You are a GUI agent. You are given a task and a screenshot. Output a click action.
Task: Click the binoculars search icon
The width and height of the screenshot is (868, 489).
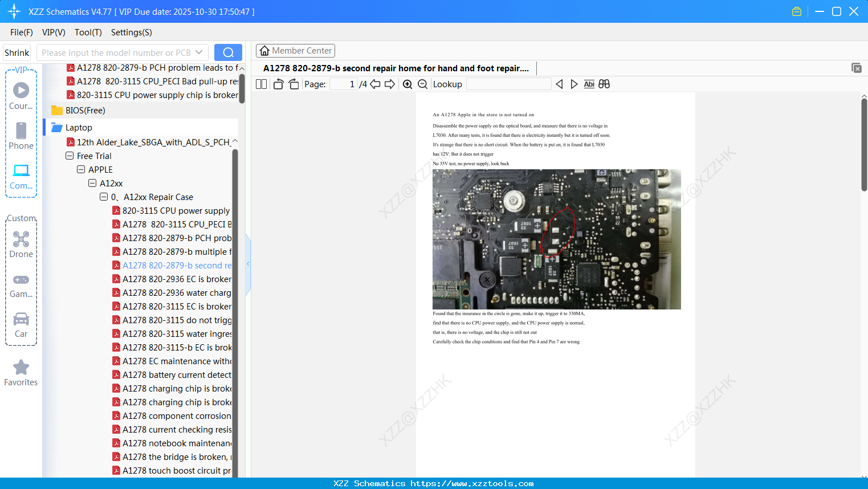(604, 84)
